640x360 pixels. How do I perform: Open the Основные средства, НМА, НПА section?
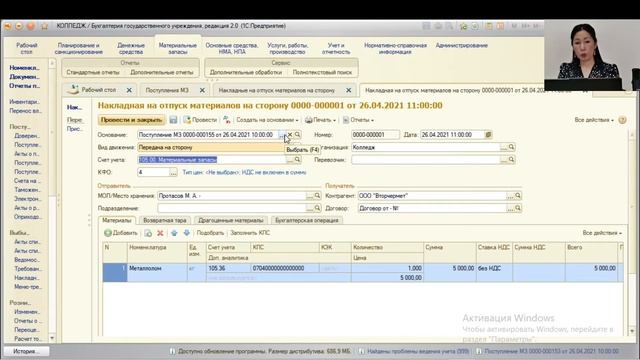232,49
